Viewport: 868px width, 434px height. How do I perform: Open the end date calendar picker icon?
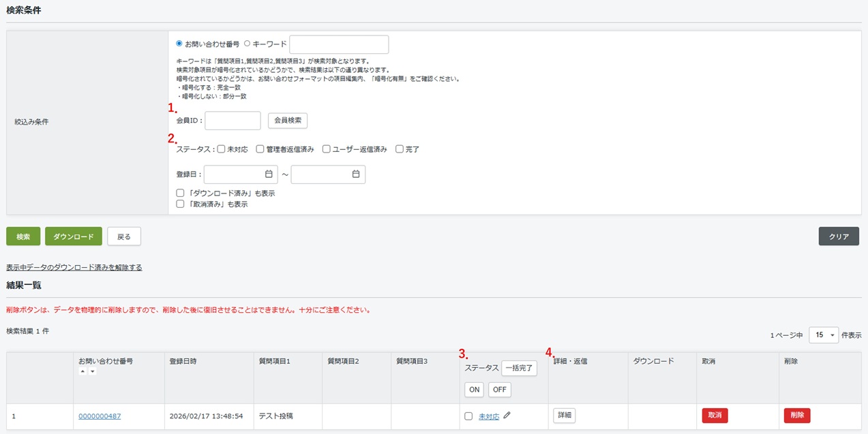(x=356, y=174)
